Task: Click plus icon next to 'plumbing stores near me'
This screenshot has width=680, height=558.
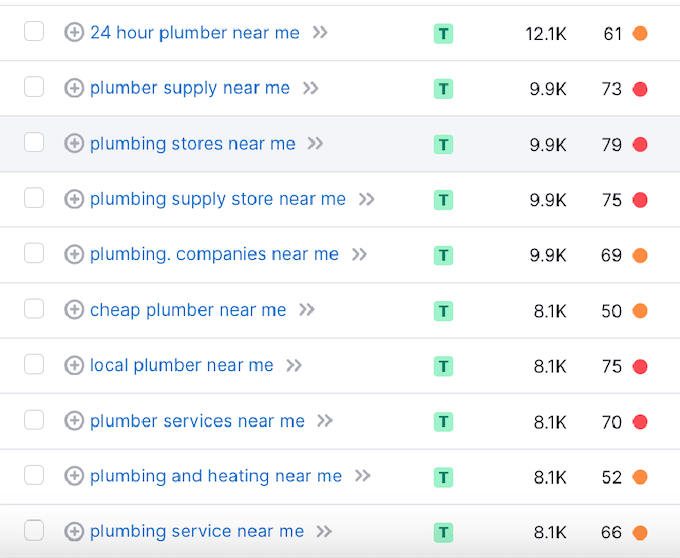Action: tap(74, 144)
